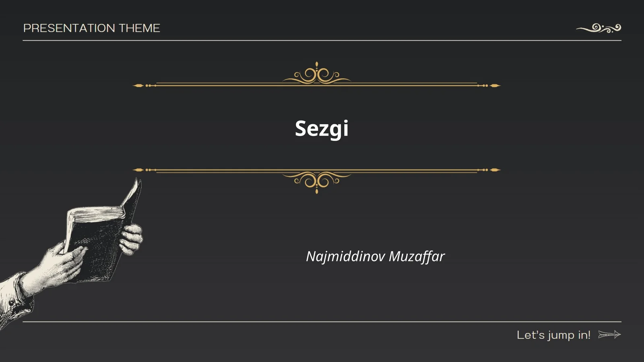Select the Najmiddinov Muzaffar author text
The image size is (644, 362).
pos(375,256)
